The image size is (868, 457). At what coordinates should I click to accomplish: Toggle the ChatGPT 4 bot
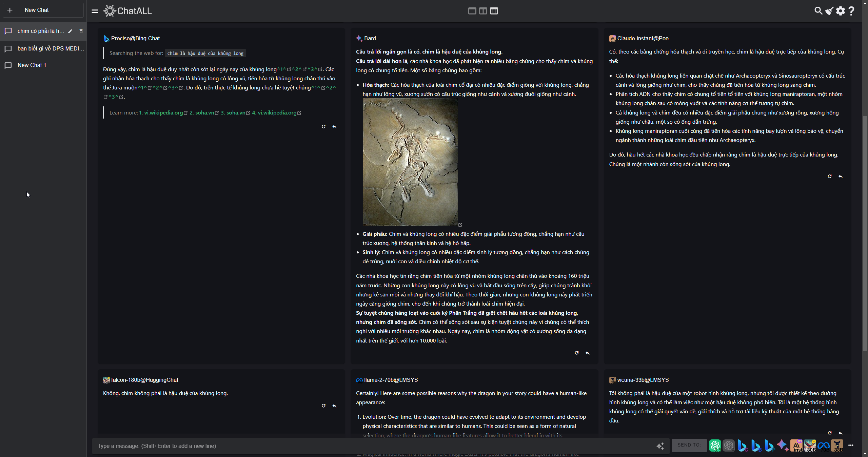pos(729,445)
